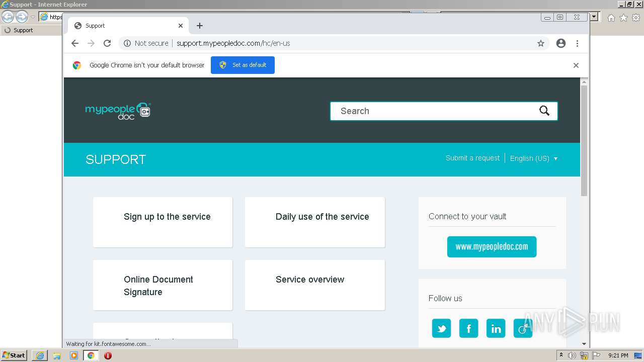Click the page vertical scrollbar thumb
The height and width of the screenshot is (362, 644).
click(584, 141)
